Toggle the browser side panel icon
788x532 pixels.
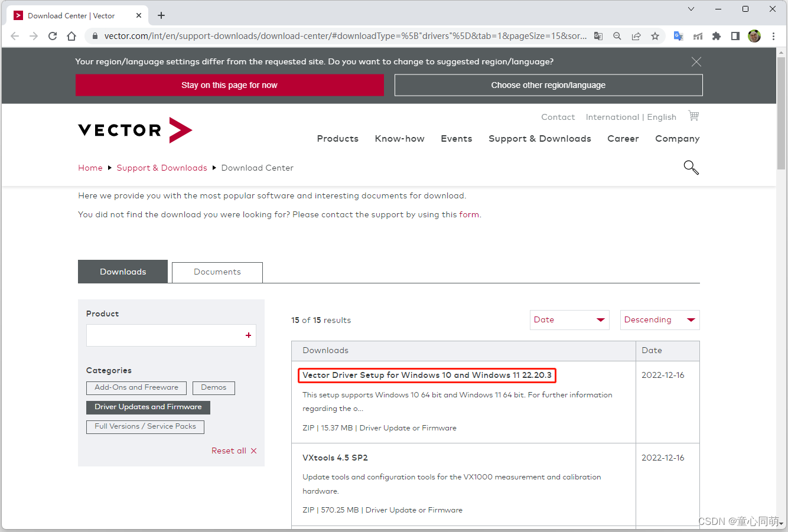tap(735, 36)
